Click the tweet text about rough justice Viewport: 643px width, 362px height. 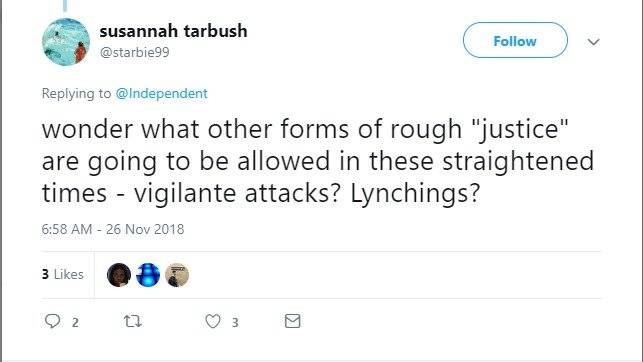click(318, 161)
